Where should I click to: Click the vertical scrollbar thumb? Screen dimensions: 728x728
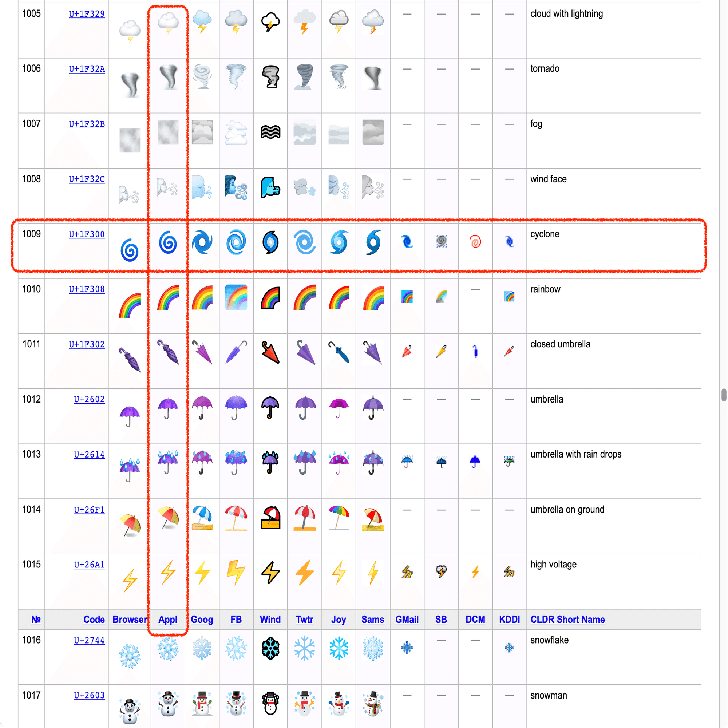tap(724, 395)
